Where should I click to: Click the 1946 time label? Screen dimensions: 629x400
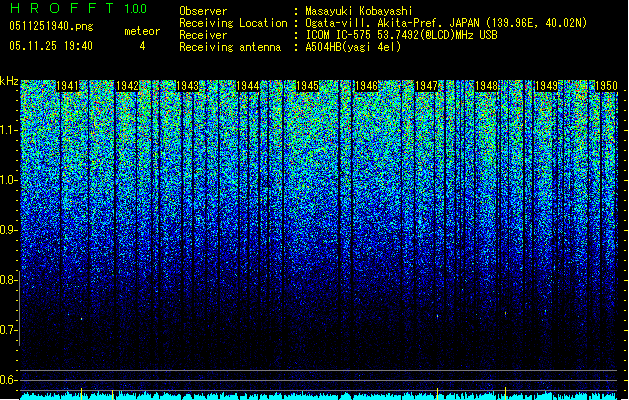[367, 86]
